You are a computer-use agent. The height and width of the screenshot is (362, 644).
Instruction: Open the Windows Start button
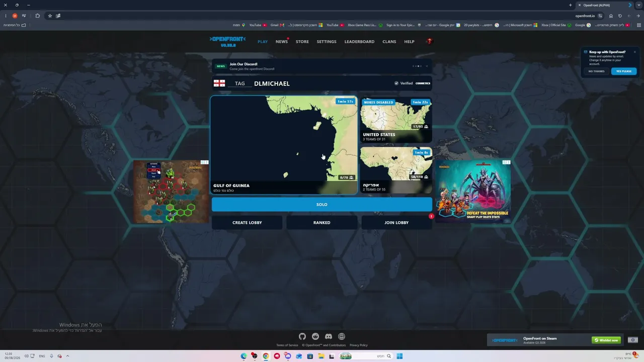coord(399,356)
